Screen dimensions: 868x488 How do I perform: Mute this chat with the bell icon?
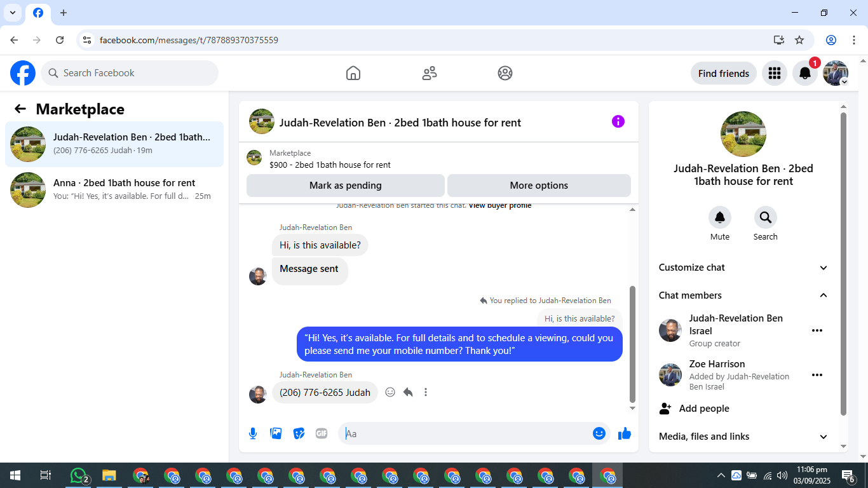click(x=720, y=217)
